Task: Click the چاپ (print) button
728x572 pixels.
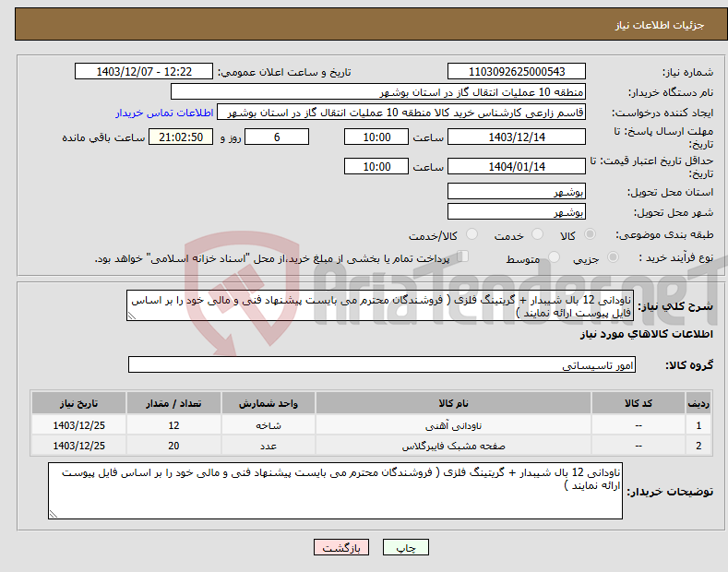Action: coord(405,547)
